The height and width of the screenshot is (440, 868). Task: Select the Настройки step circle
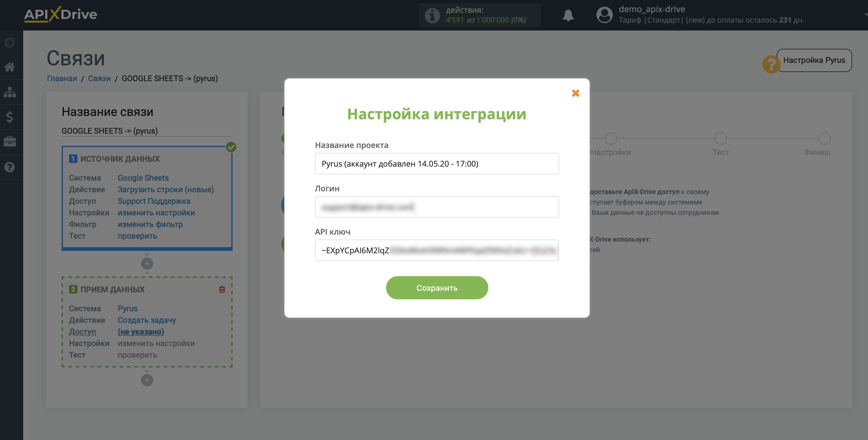[x=611, y=139]
